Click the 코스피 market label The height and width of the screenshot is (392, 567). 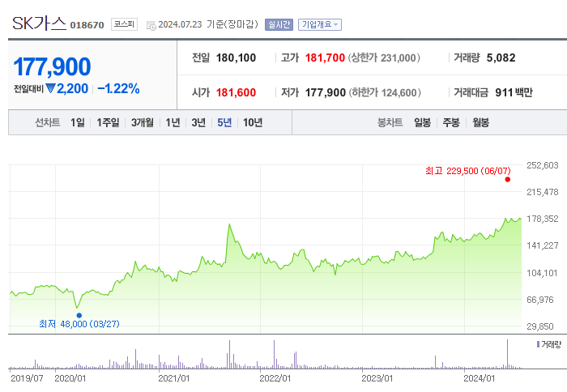click(124, 24)
